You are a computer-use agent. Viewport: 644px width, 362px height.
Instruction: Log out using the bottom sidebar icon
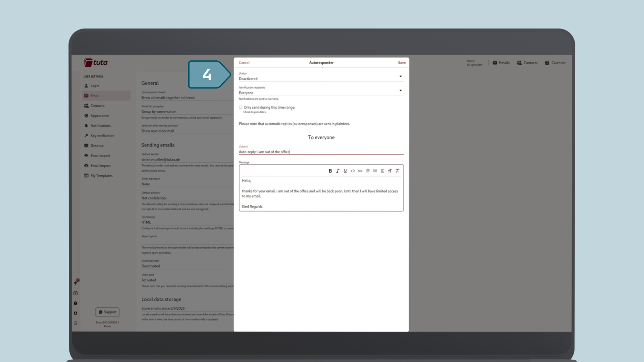(x=75, y=323)
